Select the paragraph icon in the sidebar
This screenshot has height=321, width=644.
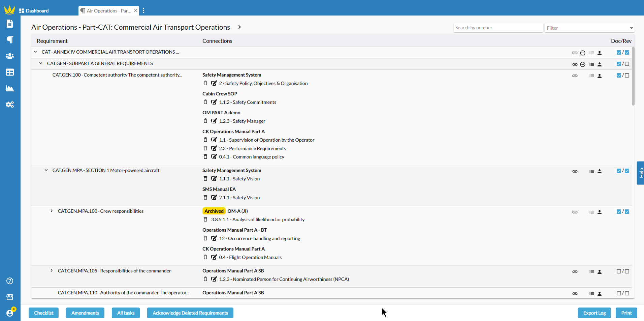(x=10, y=40)
